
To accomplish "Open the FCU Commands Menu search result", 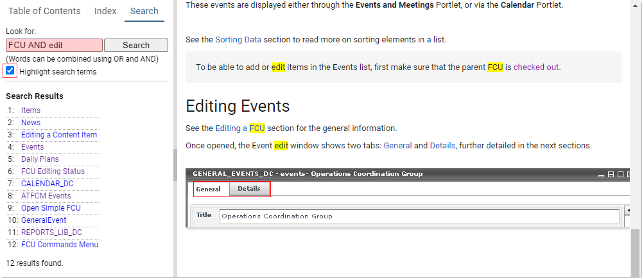I will tap(60, 245).
